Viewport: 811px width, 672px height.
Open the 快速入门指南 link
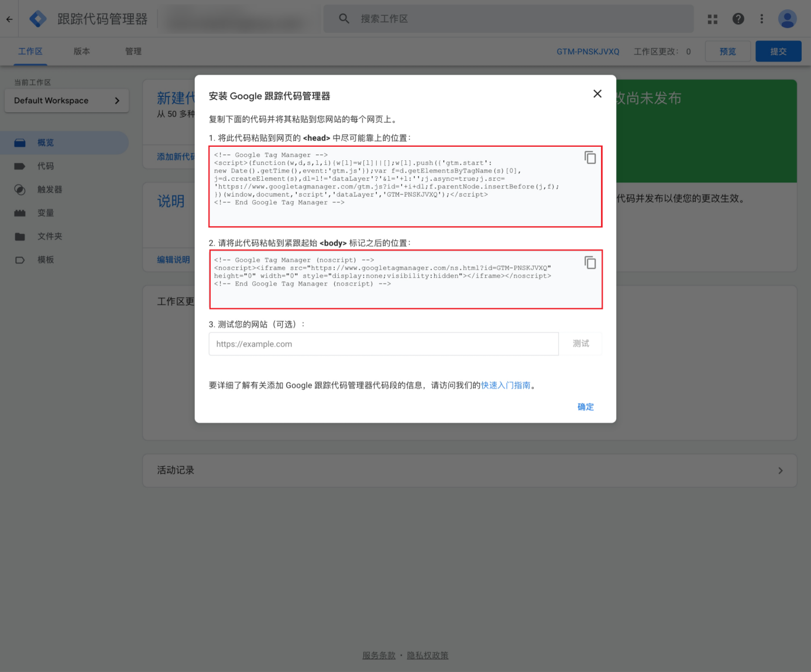(x=506, y=385)
